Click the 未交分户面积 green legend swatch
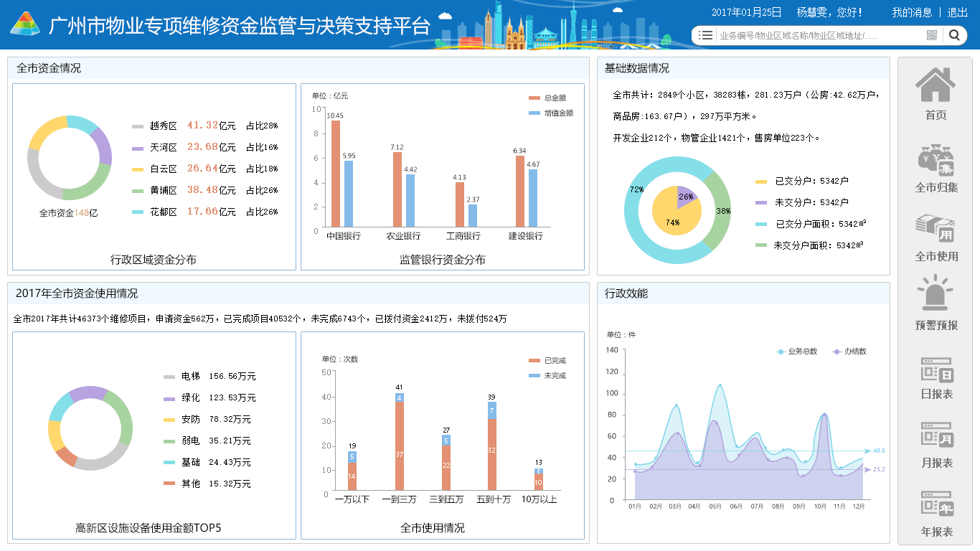Viewport: 980px width, 551px height. click(x=761, y=245)
